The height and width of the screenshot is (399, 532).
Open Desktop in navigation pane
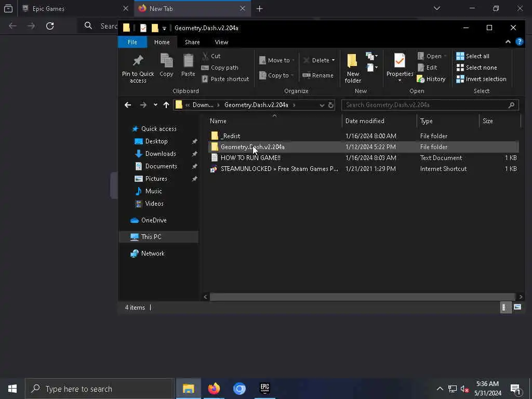tap(156, 141)
